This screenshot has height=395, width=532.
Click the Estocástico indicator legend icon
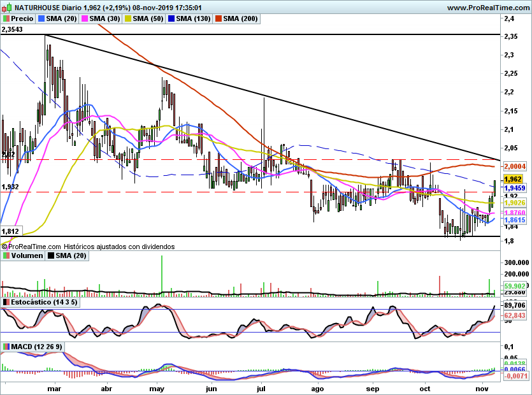pyautogui.click(x=6, y=302)
